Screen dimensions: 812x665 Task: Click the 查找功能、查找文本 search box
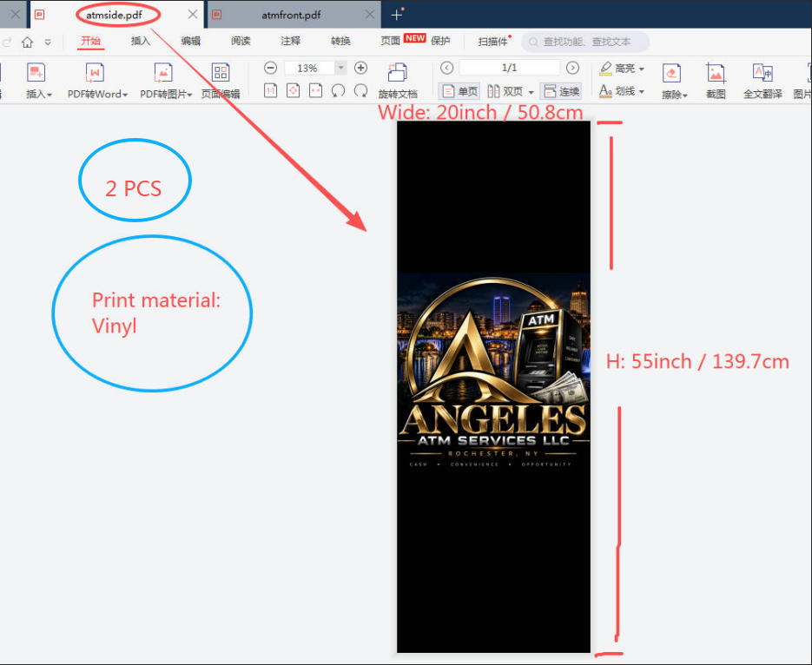pyautogui.click(x=585, y=42)
